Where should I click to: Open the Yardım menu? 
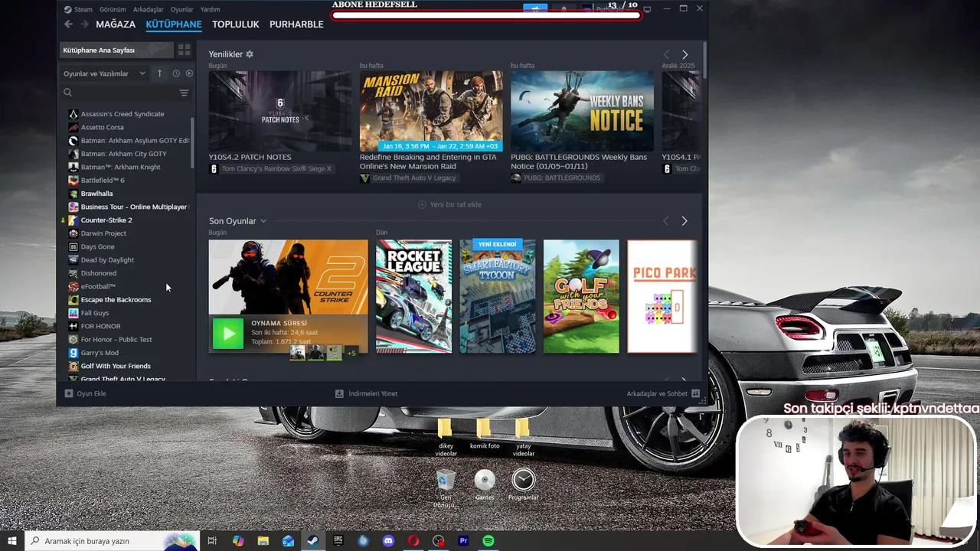coord(210,9)
